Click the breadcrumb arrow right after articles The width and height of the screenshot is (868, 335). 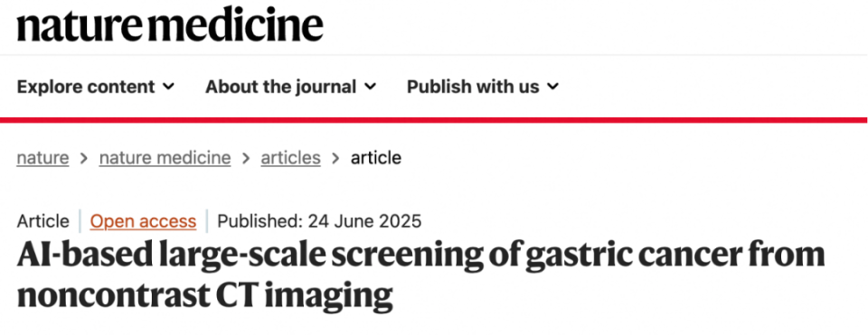335,159
